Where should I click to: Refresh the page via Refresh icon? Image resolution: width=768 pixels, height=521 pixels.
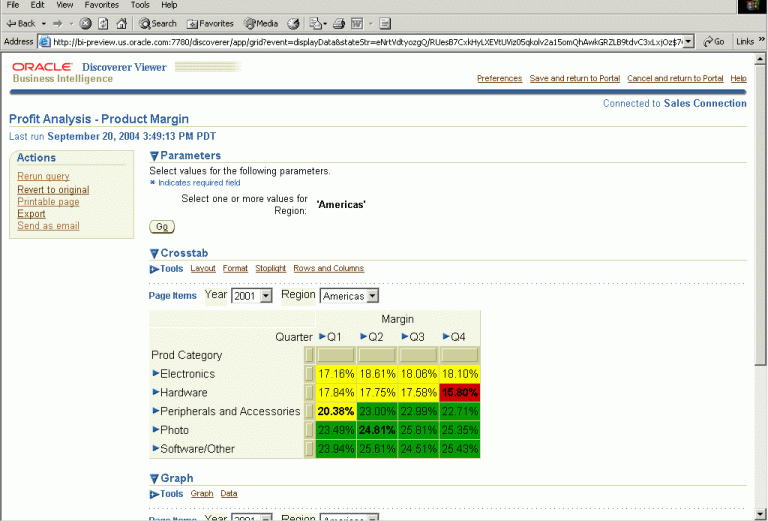click(x=103, y=24)
